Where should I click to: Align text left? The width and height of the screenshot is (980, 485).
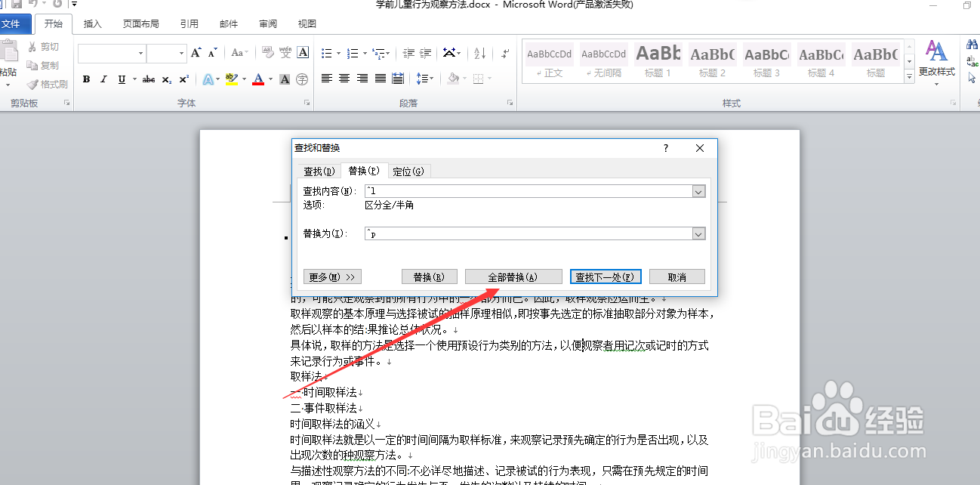click(326, 79)
